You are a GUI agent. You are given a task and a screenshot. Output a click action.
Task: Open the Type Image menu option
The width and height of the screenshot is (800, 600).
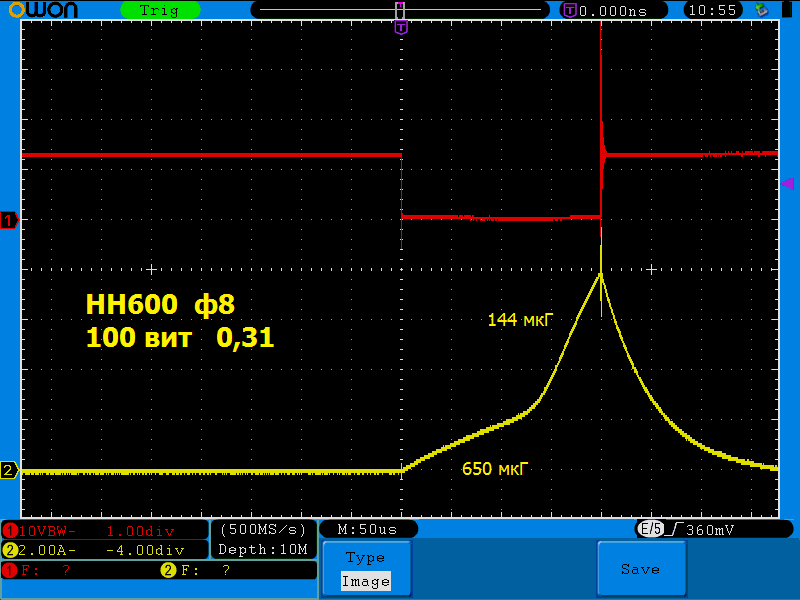pyautogui.click(x=365, y=569)
